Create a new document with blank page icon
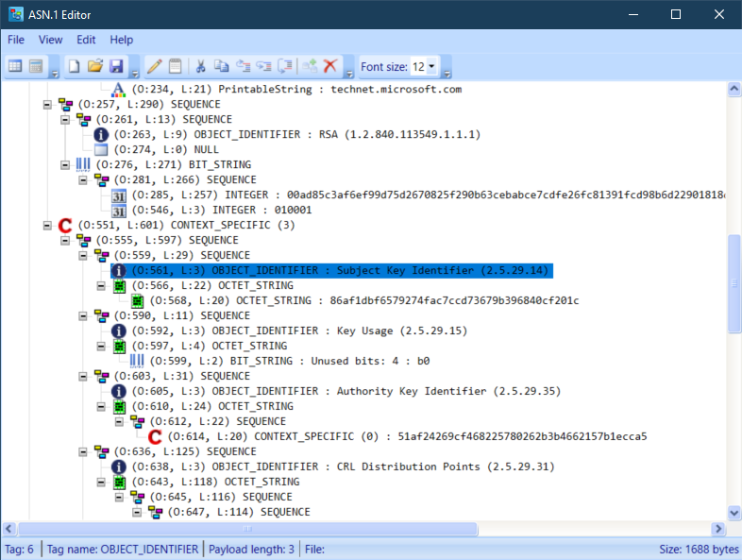 coord(74,66)
